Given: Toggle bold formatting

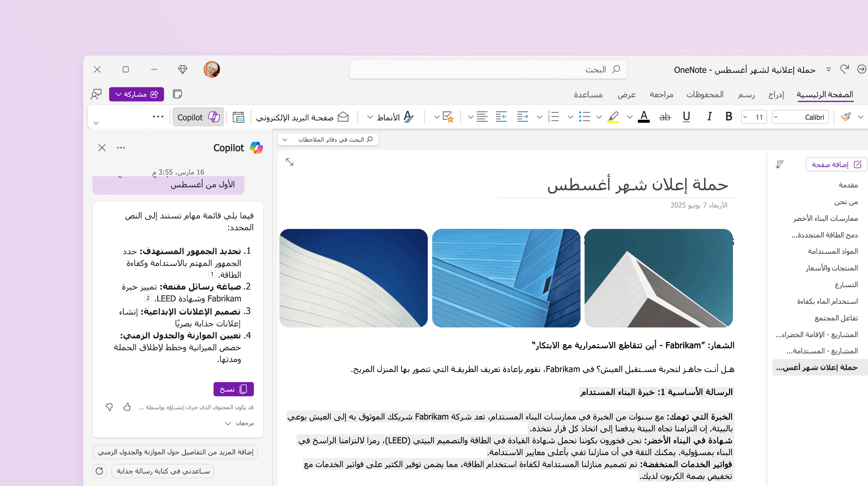Looking at the screenshot, I should [x=728, y=117].
